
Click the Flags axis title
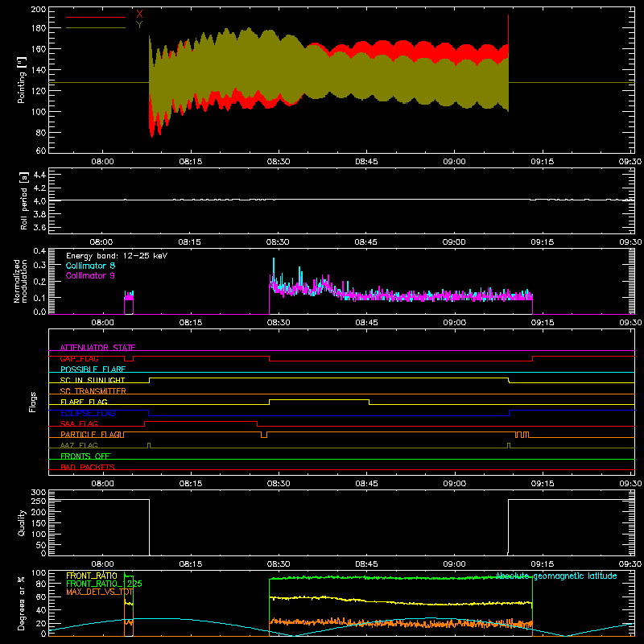click(33, 402)
